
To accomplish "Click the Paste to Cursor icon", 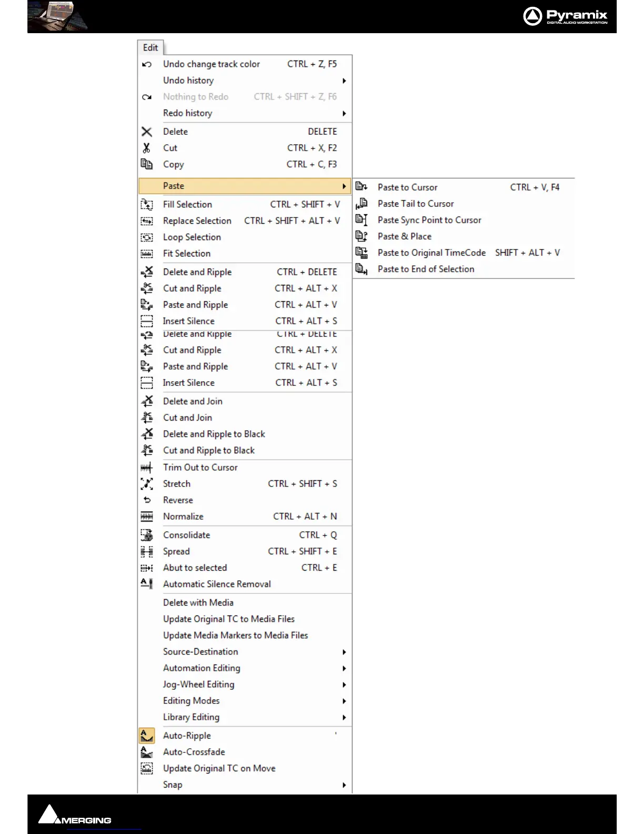I will pos(361,186).
